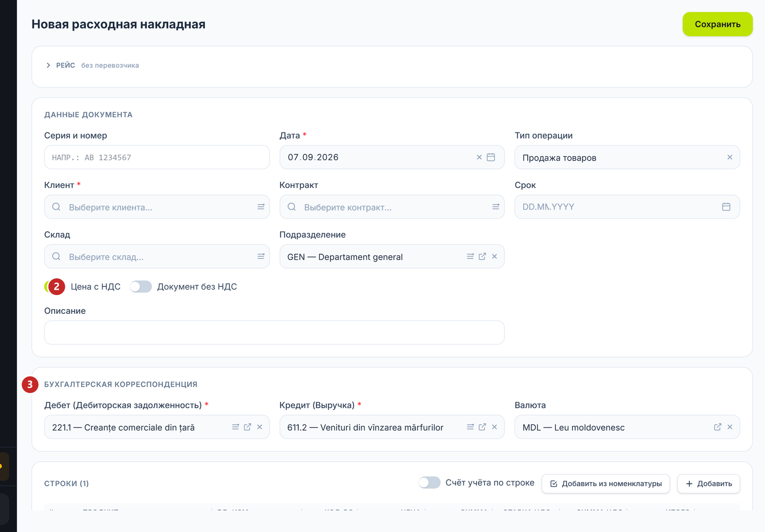Open the external link icon for account 611.2
765x532 pixels.
pyautogui.click(x=482, y=427)
